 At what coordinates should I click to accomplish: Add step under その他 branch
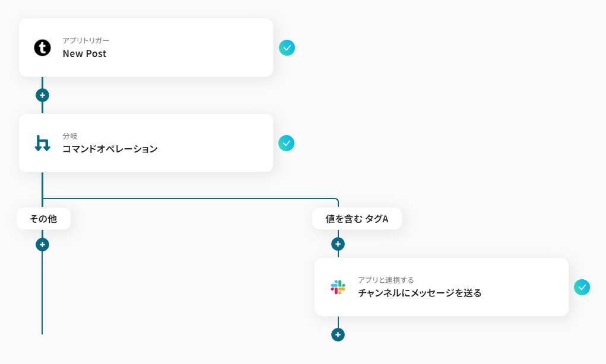point(42,244)
